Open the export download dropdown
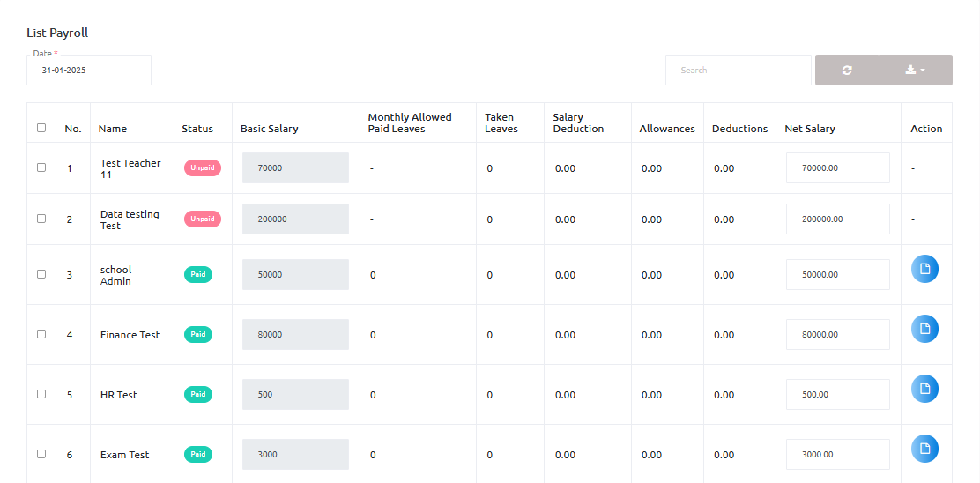 915,71
